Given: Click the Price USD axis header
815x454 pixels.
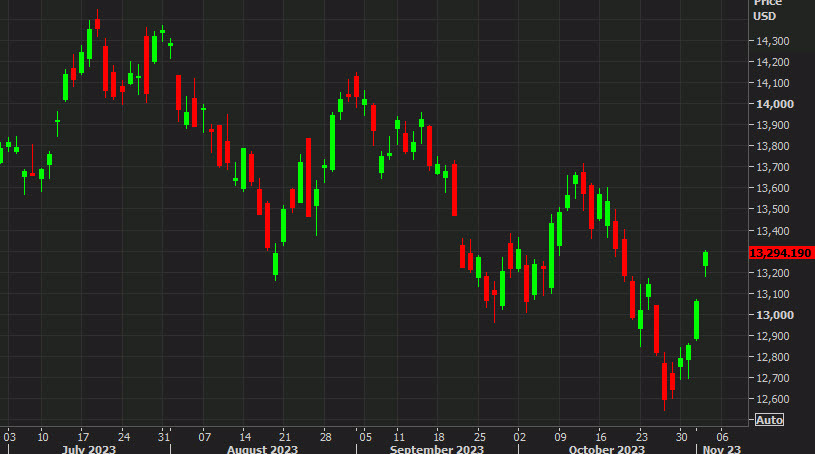Looking at the screenshot, I should (766, 10).
